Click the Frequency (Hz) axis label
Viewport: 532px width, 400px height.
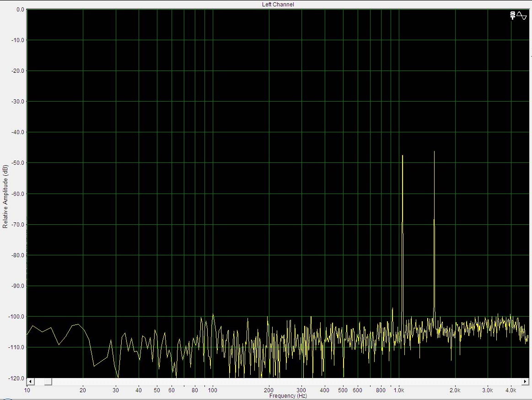[288, 396]
